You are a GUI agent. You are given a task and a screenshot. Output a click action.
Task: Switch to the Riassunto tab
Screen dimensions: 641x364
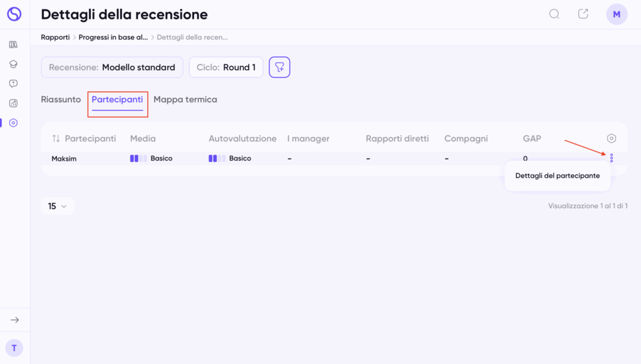(61, 99)
